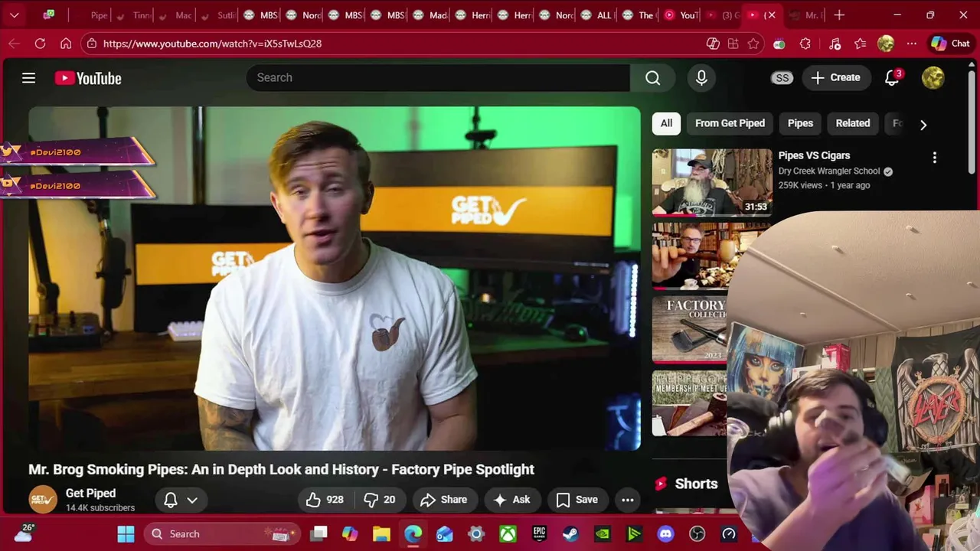Click the browser address bar URL
Screen dimensions: 980x551
point(212,44)
